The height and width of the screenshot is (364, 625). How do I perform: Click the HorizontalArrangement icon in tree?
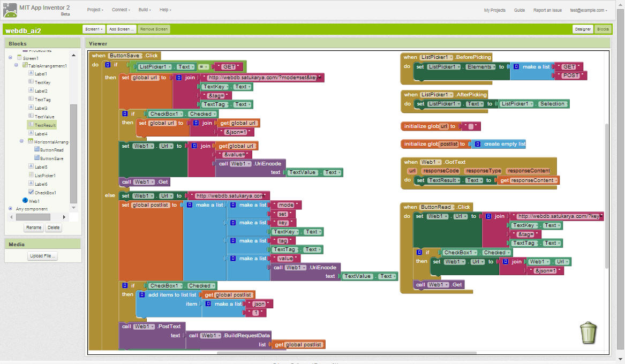pos(31,141)
